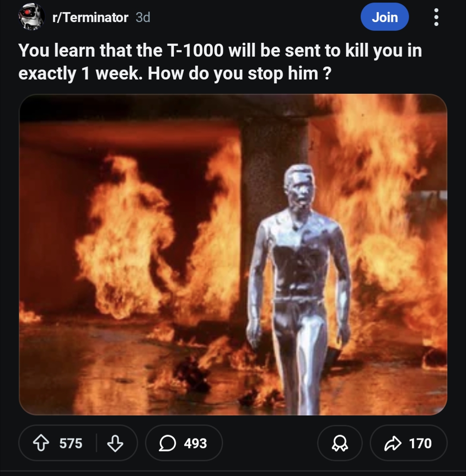Tap the large flames on the image's left side
Viewport: 466px width, 476px height.
[125, 242]
